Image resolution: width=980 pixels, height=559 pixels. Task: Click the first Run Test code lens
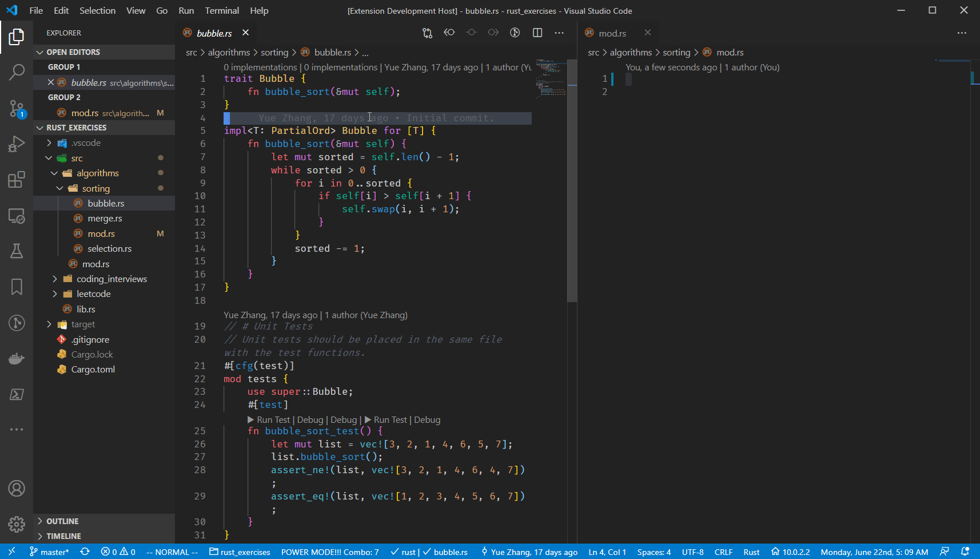269,419
